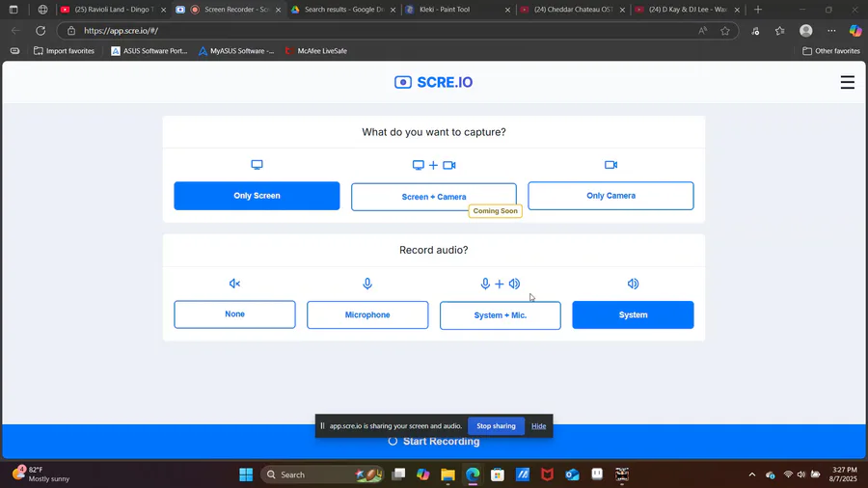Screen dimensions: 868x488
Task: Start Recording the screen
Action: 434,442
